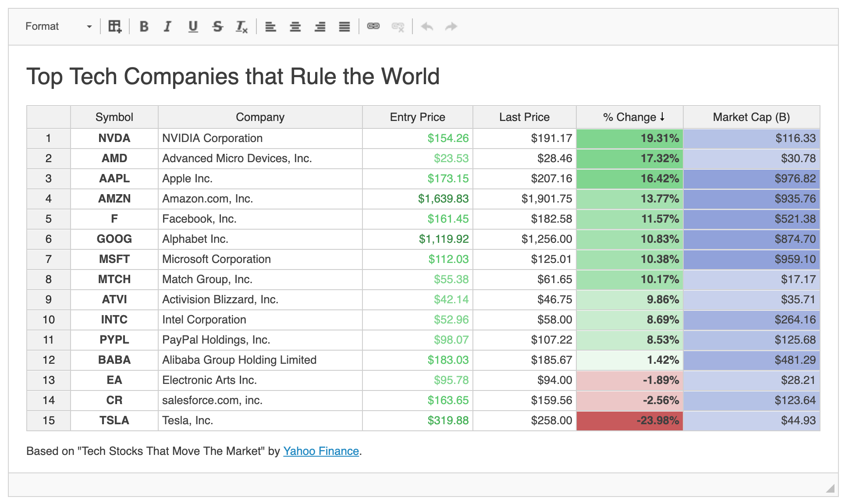Click the $52.96 entry price cell
Image resolution: width=845 pixels, height=504 pixels.
pos(418,319)
